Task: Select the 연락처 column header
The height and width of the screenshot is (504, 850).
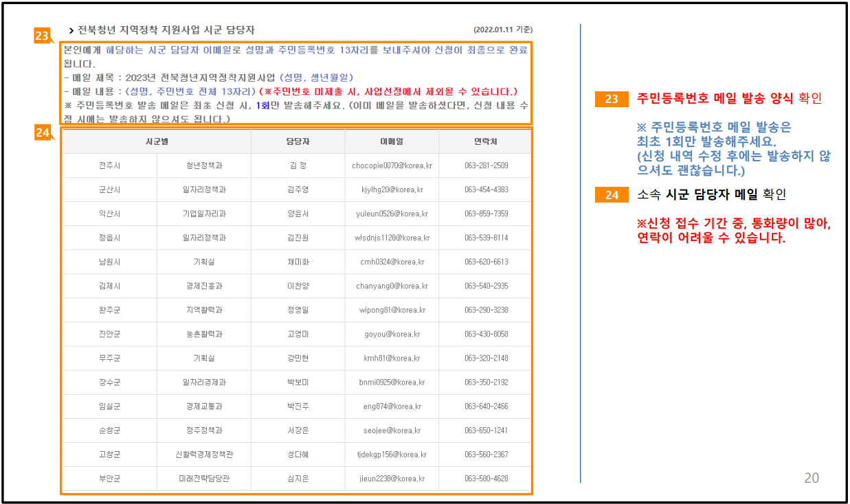Action: click(x=484, y=140)
